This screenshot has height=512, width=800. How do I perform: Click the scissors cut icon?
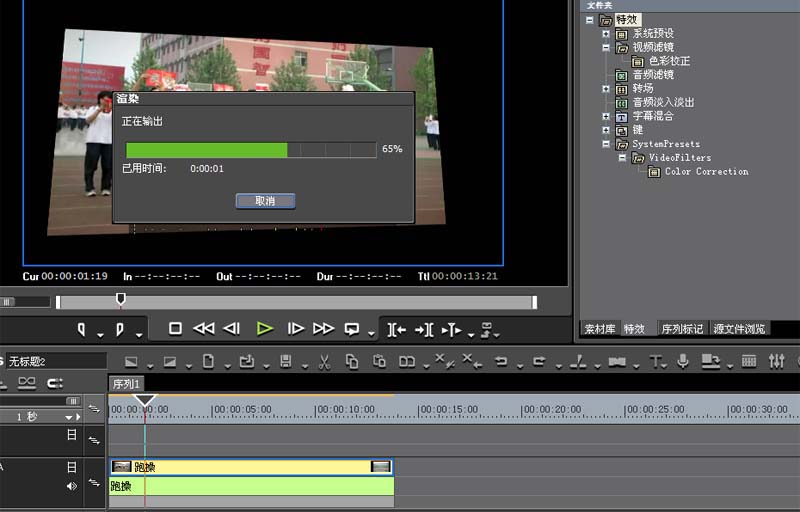[324, 361]
